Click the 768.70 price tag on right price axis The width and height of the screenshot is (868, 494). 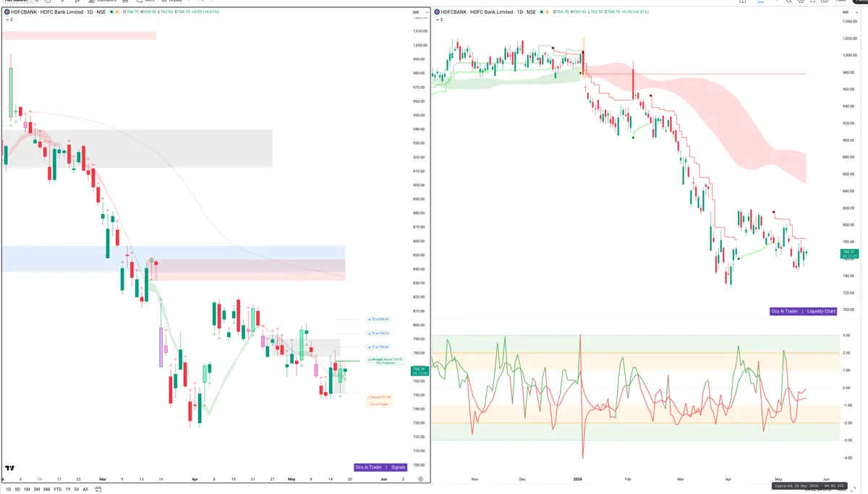click(848, 254)
